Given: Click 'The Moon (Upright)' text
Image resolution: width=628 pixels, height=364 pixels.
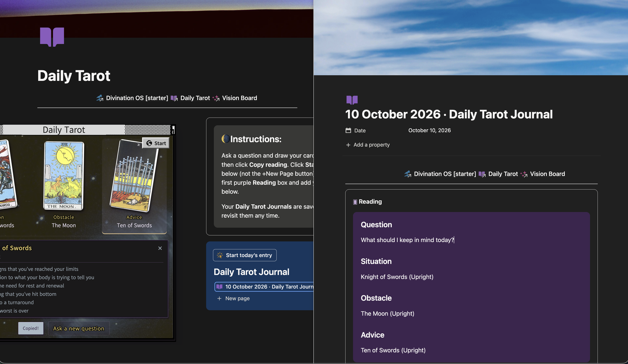Looking at the screenshot, I should (387, 313).
